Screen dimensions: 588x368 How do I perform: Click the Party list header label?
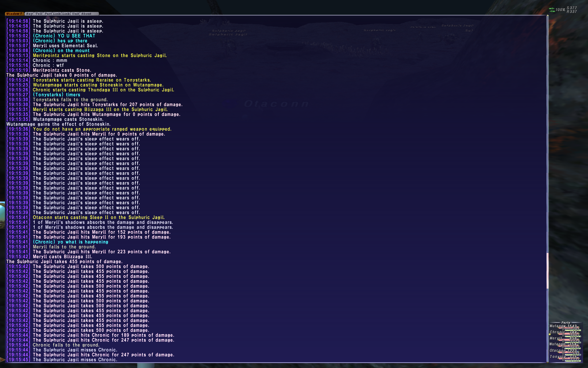pos(566,323)
